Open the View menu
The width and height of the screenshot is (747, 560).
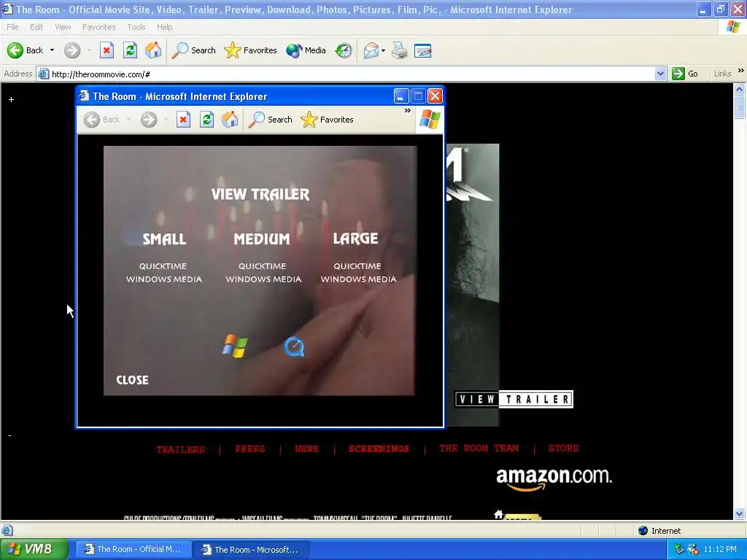(63, 27)
